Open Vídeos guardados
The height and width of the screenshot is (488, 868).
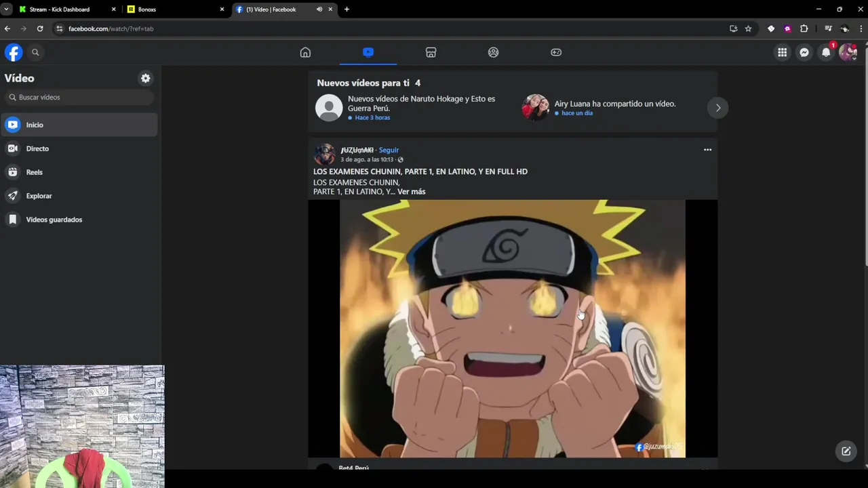pyautogui.click(x=79, y=220)
